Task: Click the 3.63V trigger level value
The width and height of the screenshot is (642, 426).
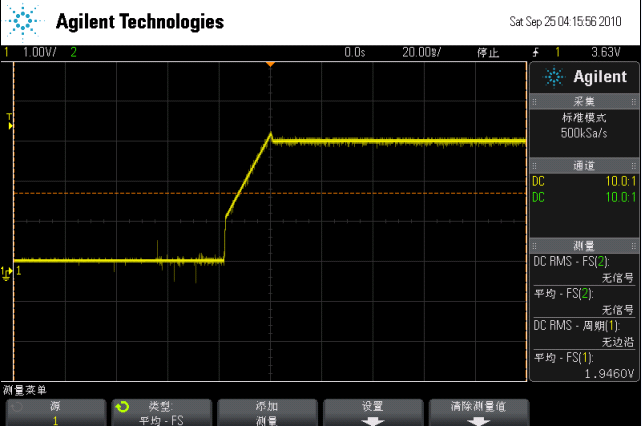Action: (x=606, y=52)
